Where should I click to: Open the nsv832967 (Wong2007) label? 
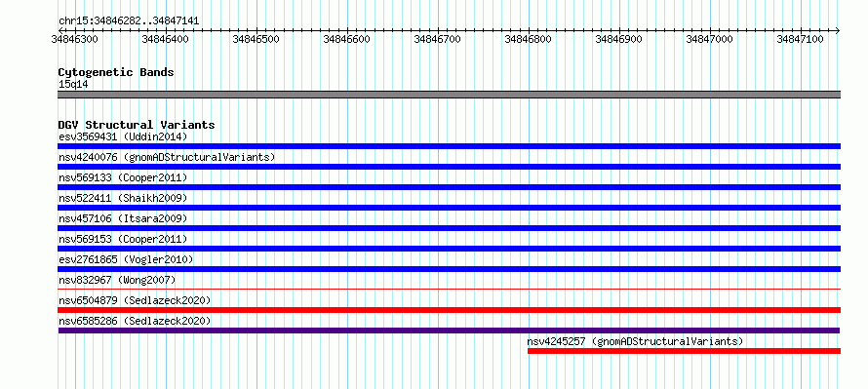[117, 280]
